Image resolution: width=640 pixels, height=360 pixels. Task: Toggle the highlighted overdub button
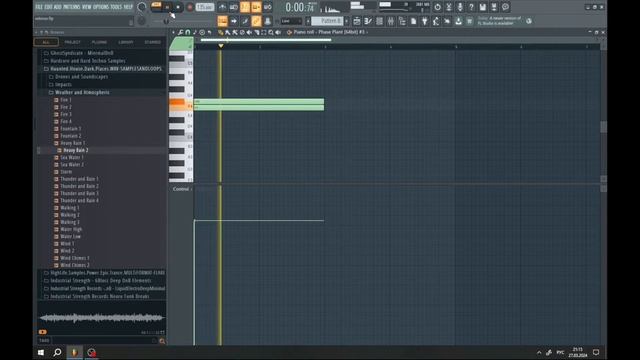(256, 7)
